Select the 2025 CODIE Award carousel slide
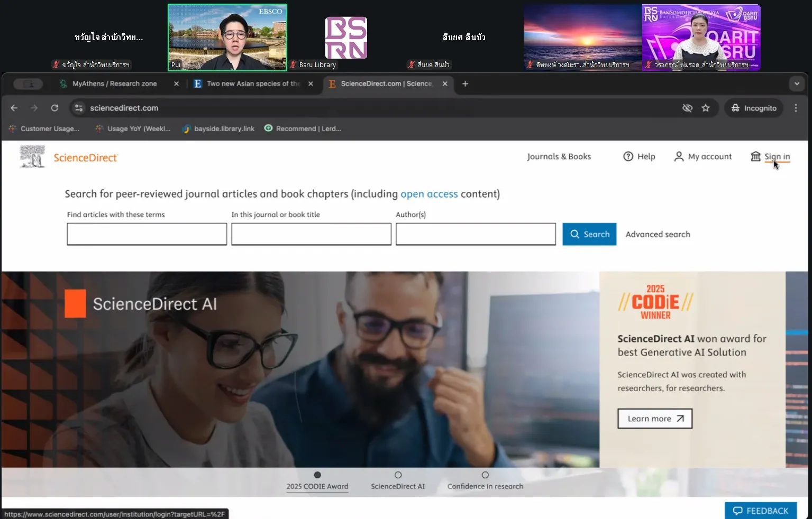Image resolution: width=812 pixels, height=519 pixels. click(317, 481)
